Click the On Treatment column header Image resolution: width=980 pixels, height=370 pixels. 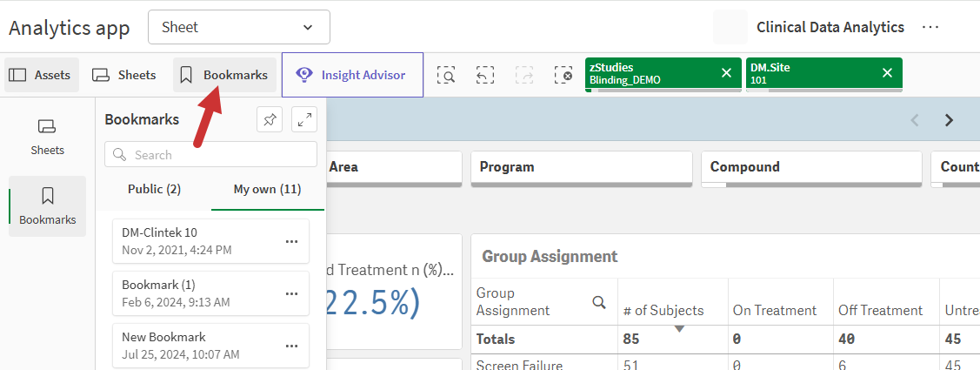click(x=775, y=311)
